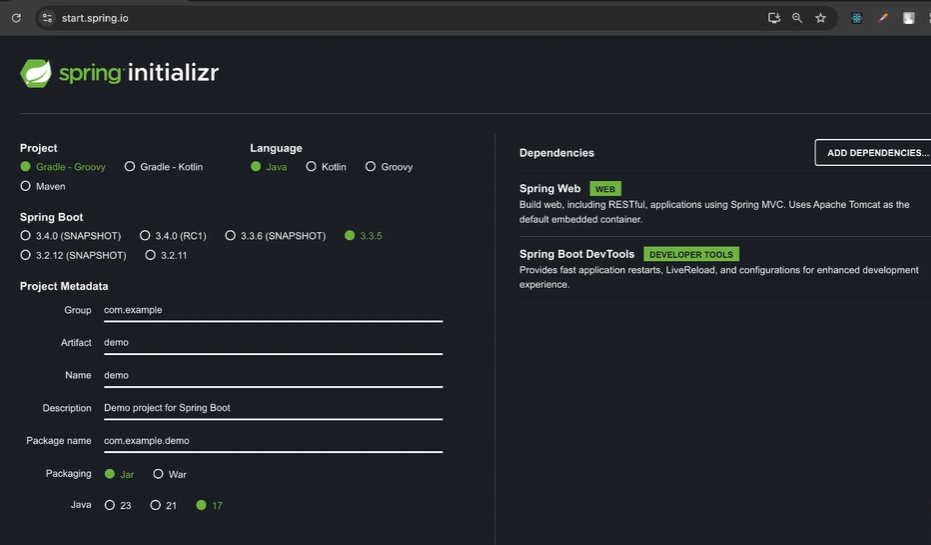
Task: Click the zoom magnifier icon in address bar
Action: click(797, 18)
